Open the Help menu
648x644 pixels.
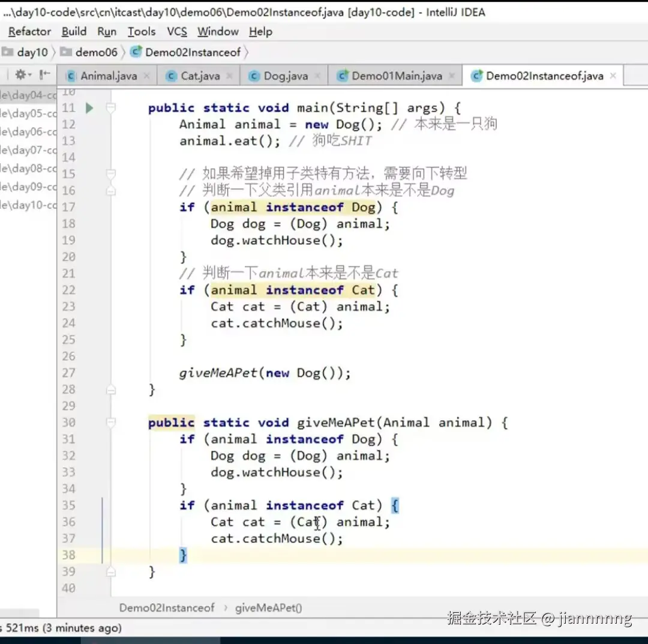click(260, 31)
